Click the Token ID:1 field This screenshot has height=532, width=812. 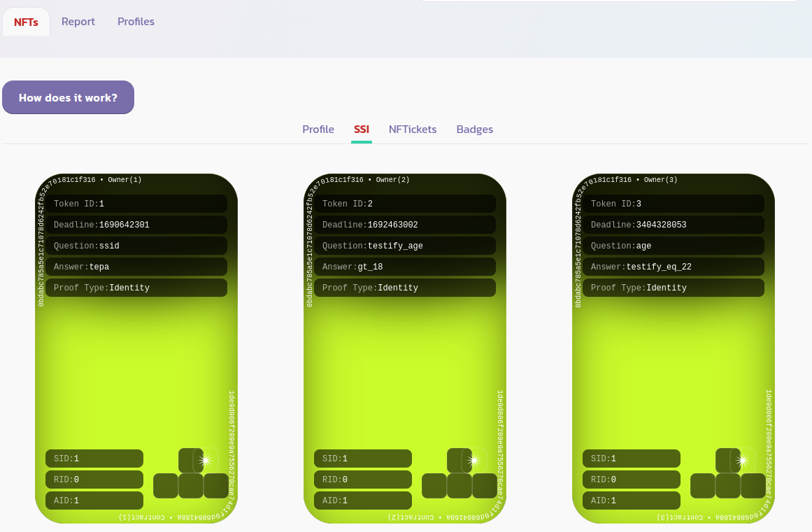coord(136,204)
